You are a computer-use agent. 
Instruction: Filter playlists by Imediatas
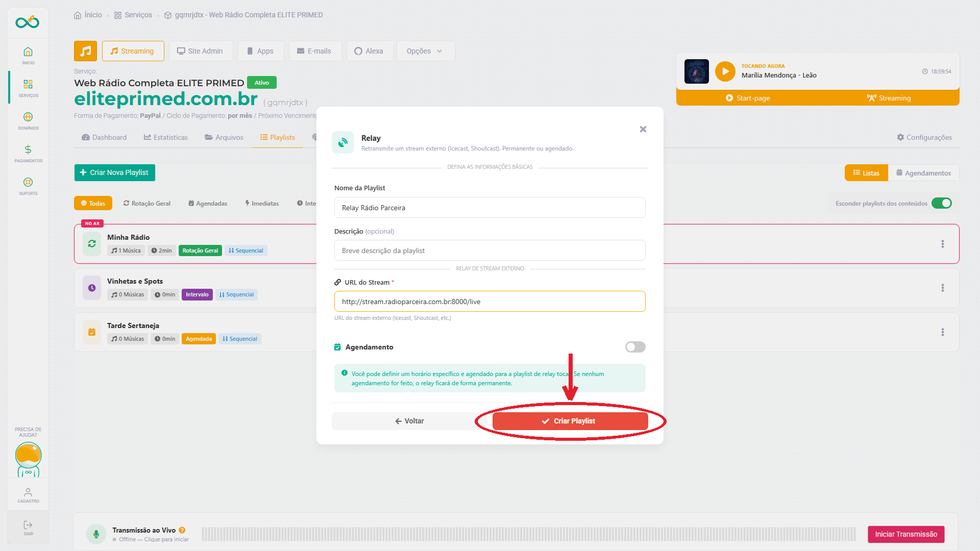pyautogui.click(x=262, y=203)
